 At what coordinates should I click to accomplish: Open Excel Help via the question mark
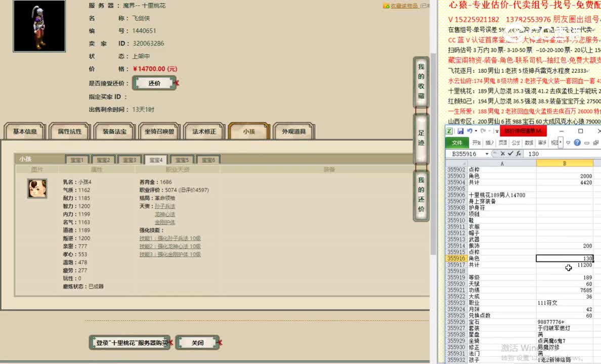click(577, 143)
